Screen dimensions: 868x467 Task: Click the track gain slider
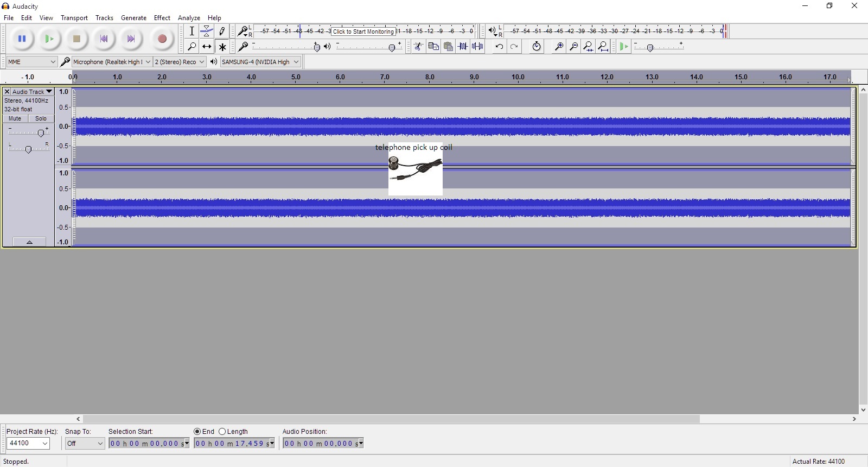pyautogui.click(x=41, y=133)
